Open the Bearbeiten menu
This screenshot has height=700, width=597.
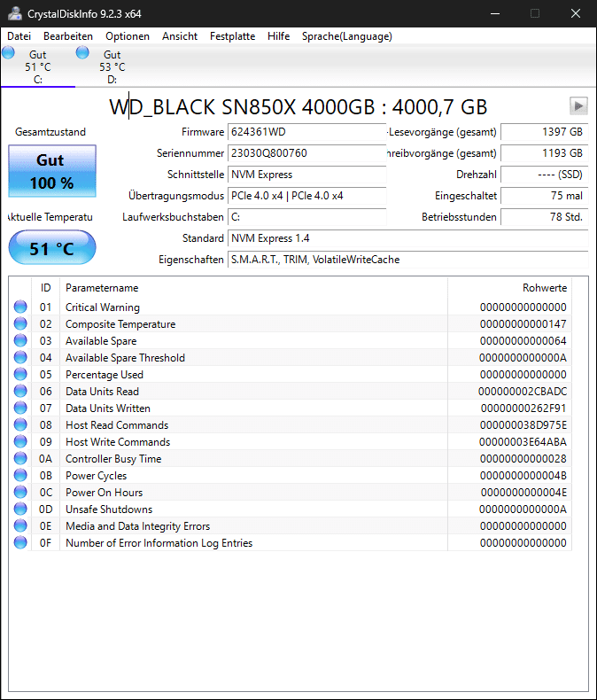coord(68,36)
